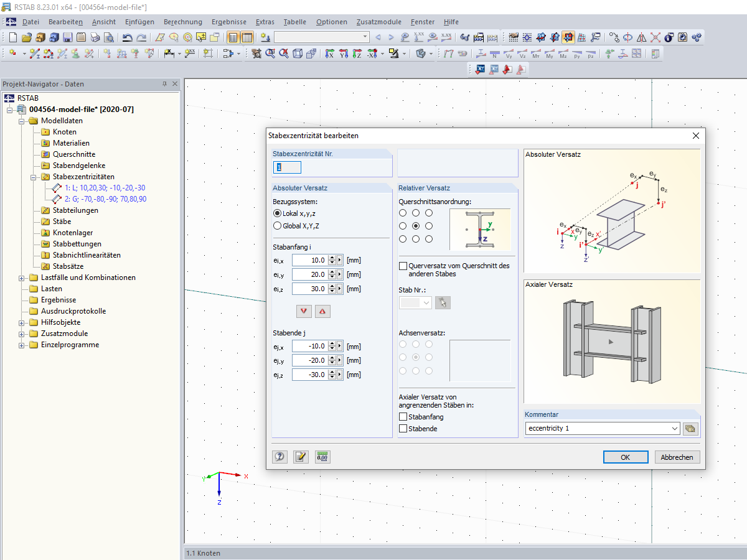Image resolution: width=747 pixels, height=560 pixels.
Task: Check the Stabanfang axial offset checkbox
Action: coord(403,417)
